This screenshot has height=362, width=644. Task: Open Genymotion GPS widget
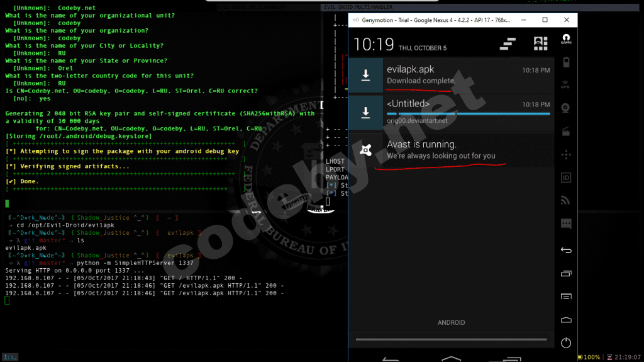[x=566, y=85]
